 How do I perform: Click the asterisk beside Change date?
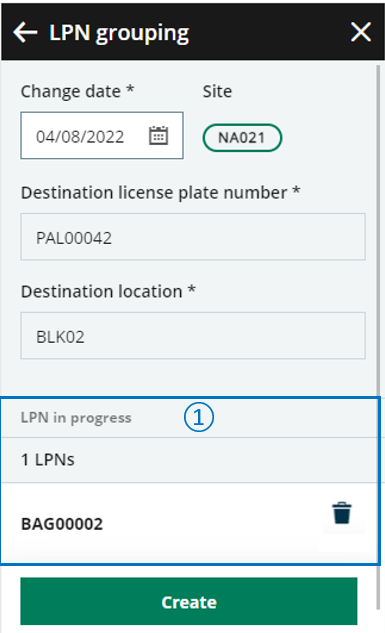pyautogui.click(x=130, y=89)
